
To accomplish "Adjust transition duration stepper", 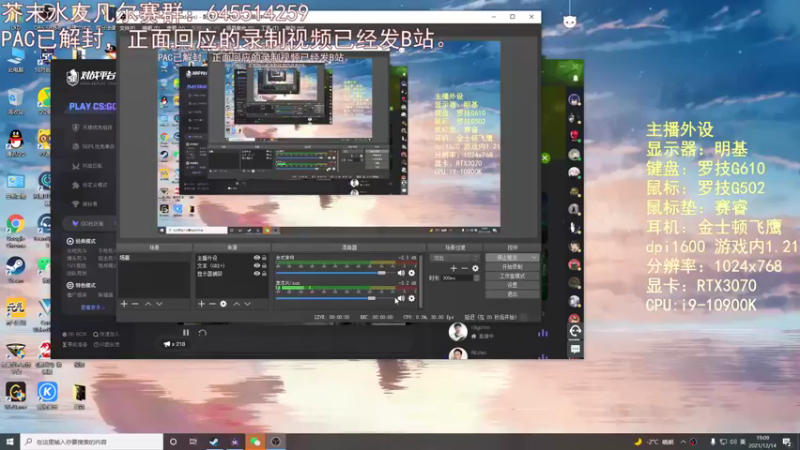I will pyautogui.click(x=477, y=278).
